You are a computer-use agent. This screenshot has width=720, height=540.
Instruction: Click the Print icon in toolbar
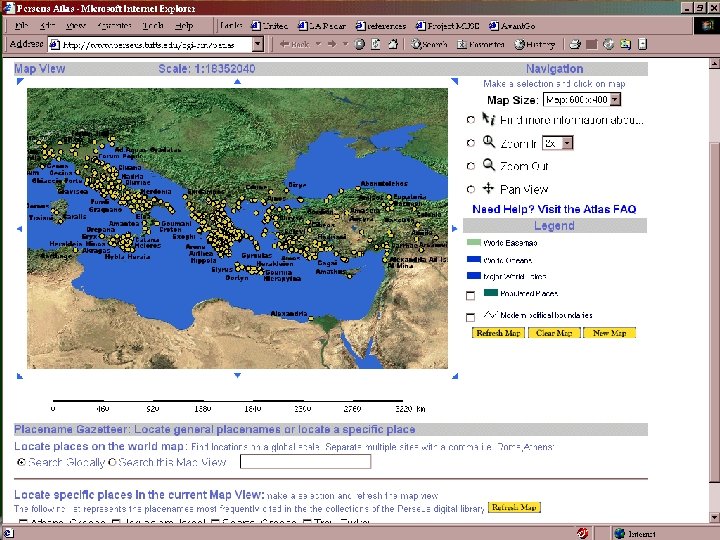[x=575, y=44]
